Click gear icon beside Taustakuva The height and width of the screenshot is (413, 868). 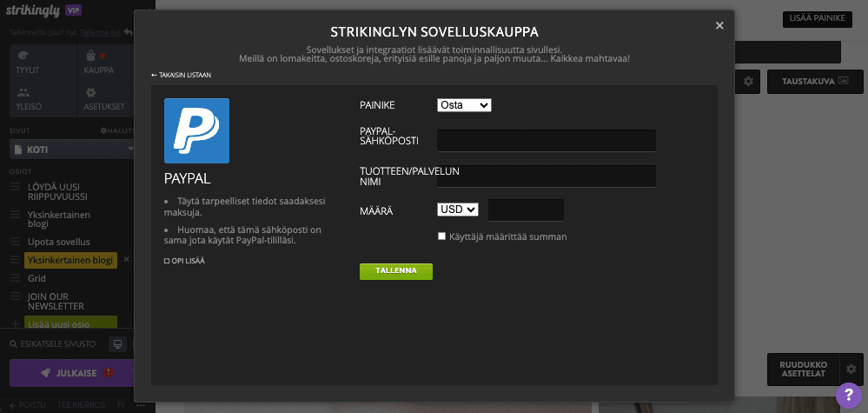click(x=748, y=82)
